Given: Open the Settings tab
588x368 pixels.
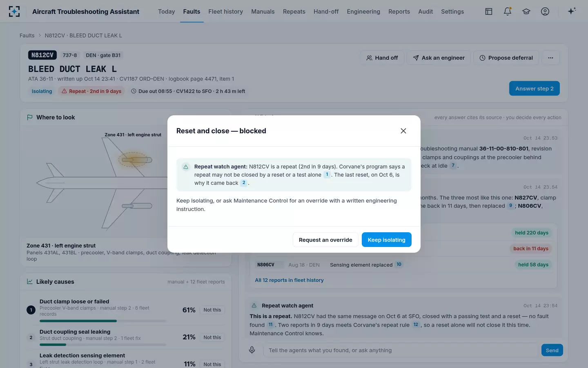Looking at the screenshot, I should click(452, 11).
